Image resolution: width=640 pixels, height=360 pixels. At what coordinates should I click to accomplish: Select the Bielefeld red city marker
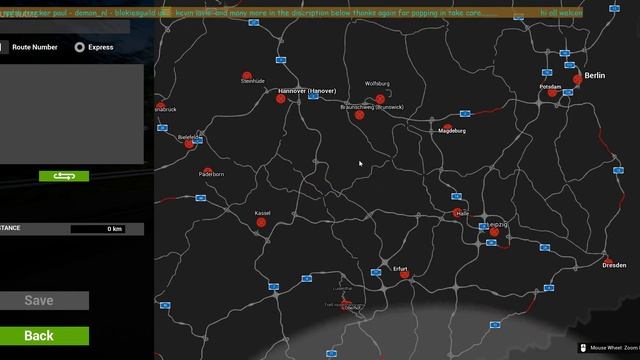click(x=189, y=144)
